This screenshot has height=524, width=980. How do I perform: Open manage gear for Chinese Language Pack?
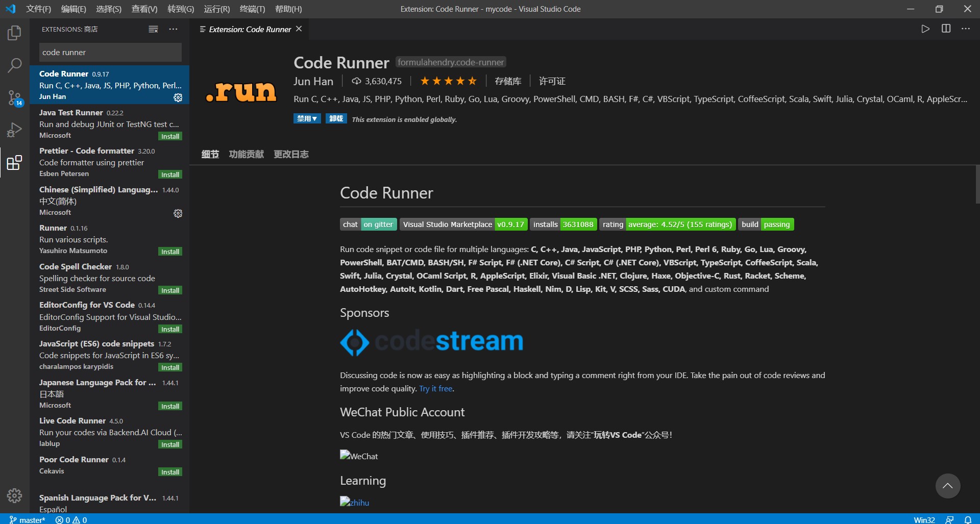pos(178,213)
